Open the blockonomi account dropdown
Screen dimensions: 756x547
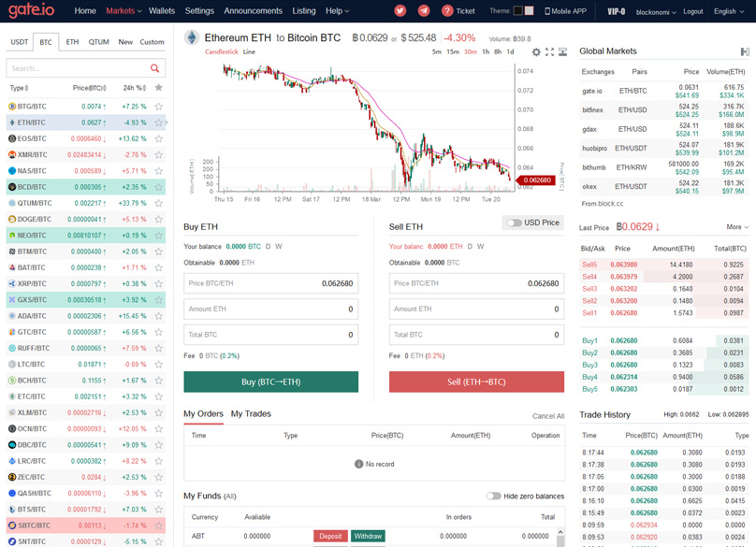click(656, 11)
